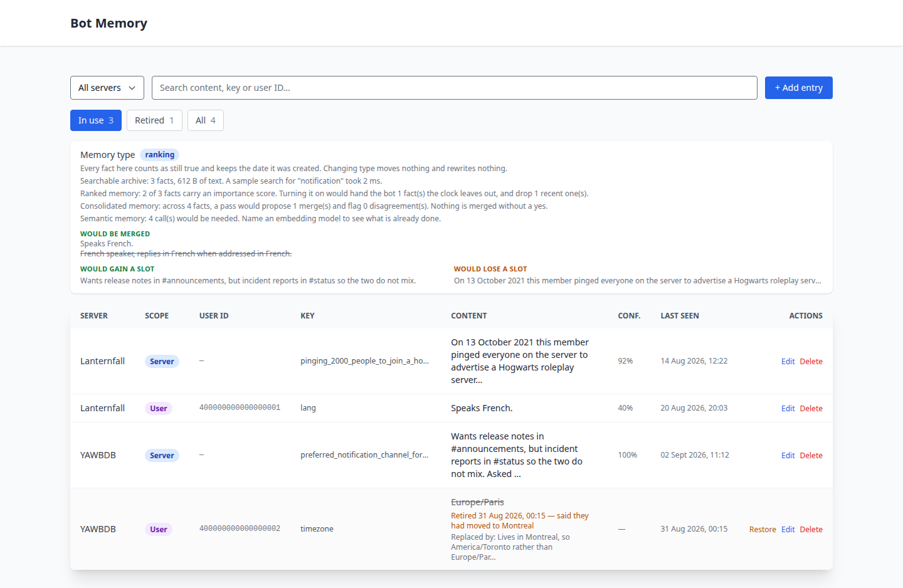The width and height of the screenshot is (903, 588).
Task: Click the key preferred_notification_channel_for...
Action: (x=364, y=455)
